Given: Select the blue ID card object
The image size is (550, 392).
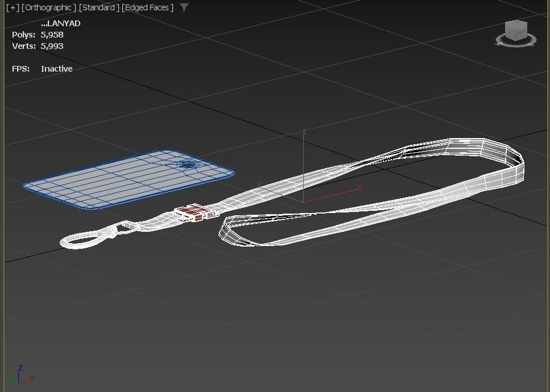Looking at the screenshot, I should [x=129, y=180].
